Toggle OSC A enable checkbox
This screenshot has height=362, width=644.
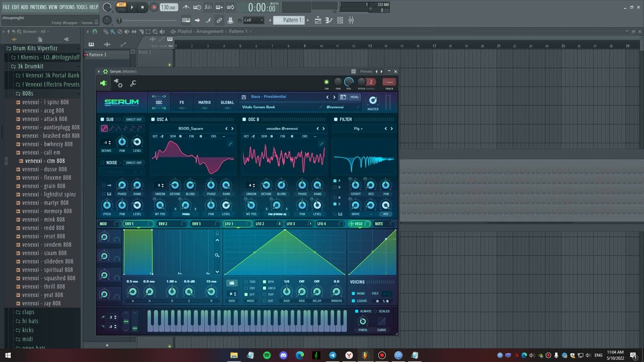153,120
